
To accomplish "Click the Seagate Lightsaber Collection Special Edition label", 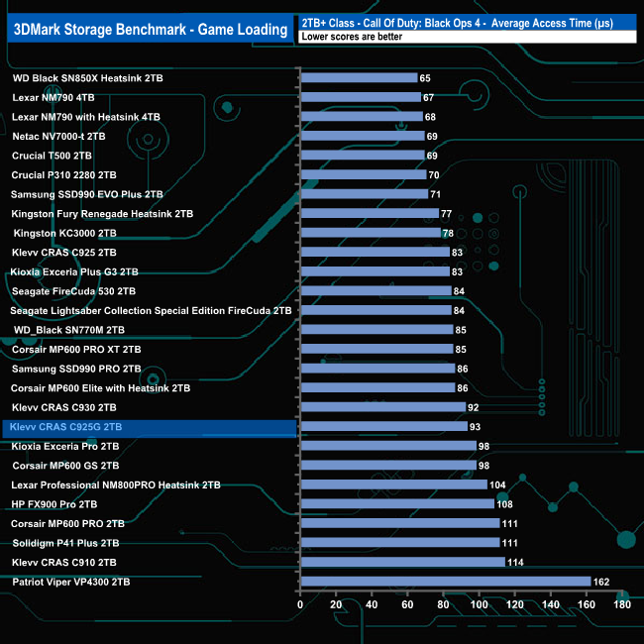I will click(x=151, y=310).
